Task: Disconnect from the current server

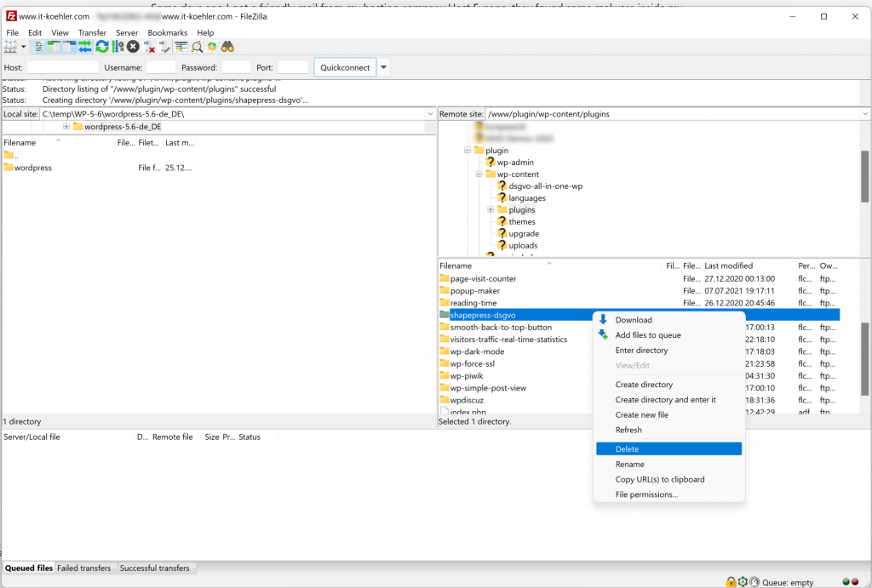Action: (x=148, y=48)
